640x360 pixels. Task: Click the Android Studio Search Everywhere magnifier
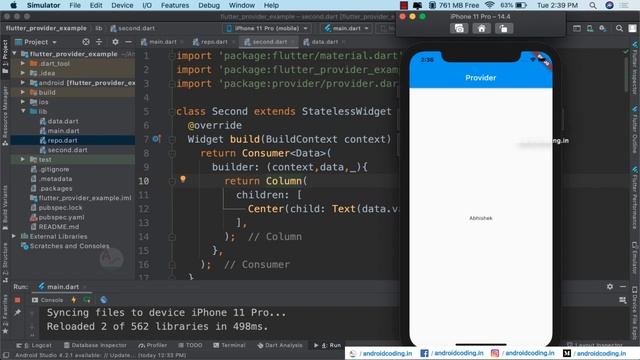[619, 28]
